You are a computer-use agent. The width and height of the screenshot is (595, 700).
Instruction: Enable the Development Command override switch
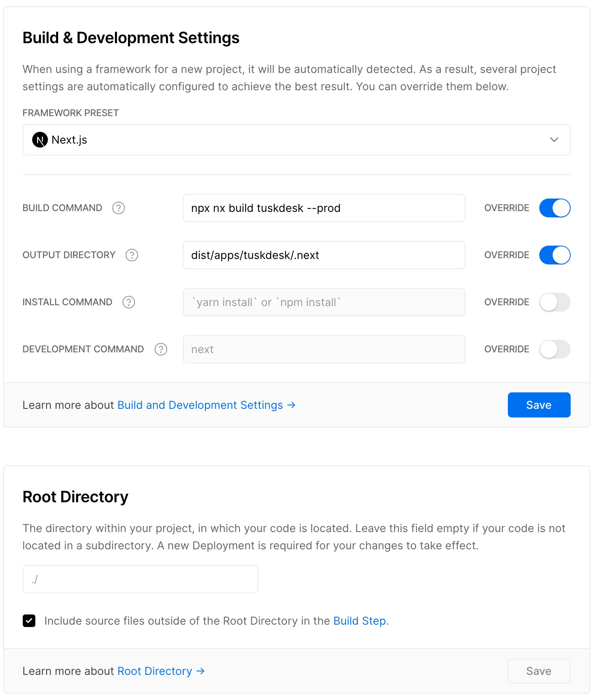point(555,349)
